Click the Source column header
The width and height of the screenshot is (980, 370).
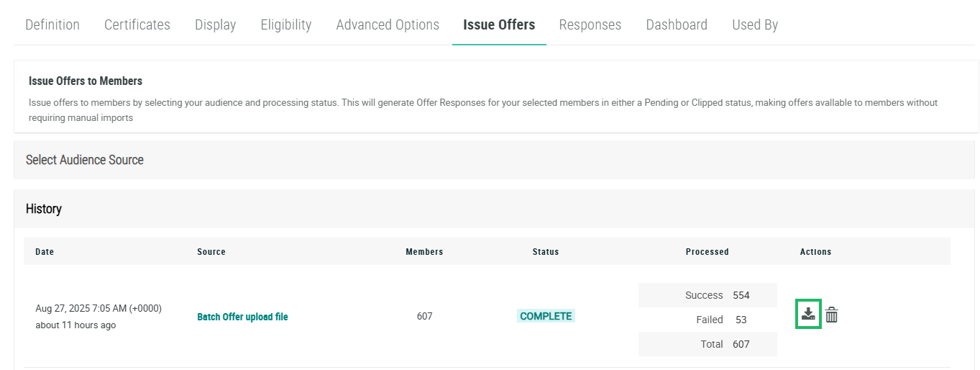(x=211, y=252)
